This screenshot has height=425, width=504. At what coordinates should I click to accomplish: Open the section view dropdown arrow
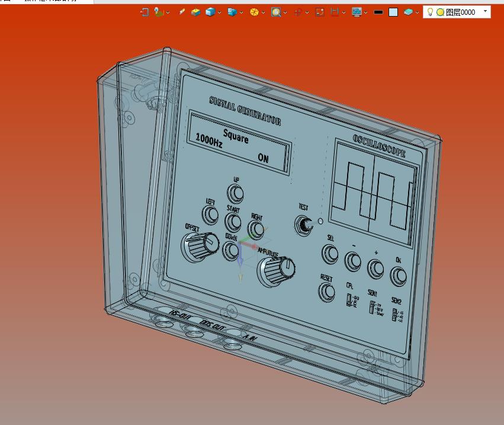pos(344,12)
